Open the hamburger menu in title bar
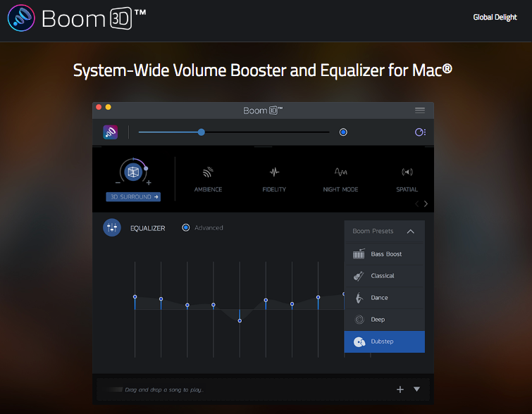The width and height of the screenshot is (532, 414). (x=420, y=110)
